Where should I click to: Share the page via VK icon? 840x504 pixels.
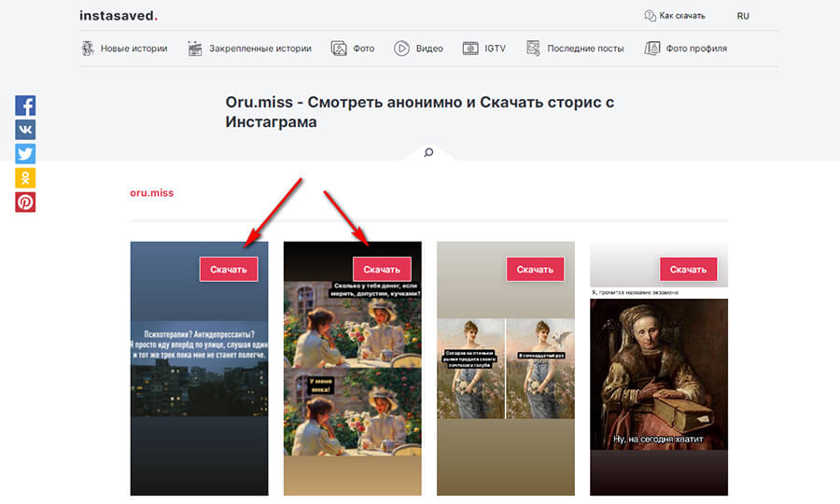(x=25, y=130)
